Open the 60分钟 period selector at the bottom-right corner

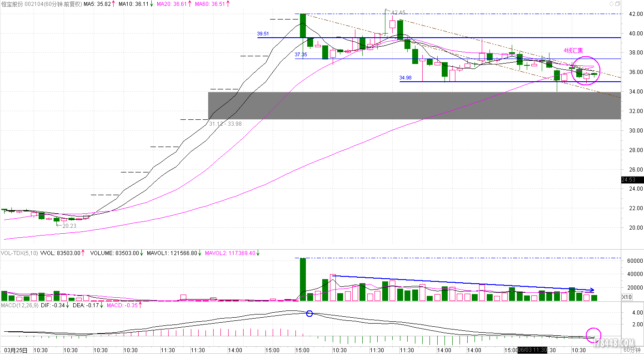click(633, 350)
